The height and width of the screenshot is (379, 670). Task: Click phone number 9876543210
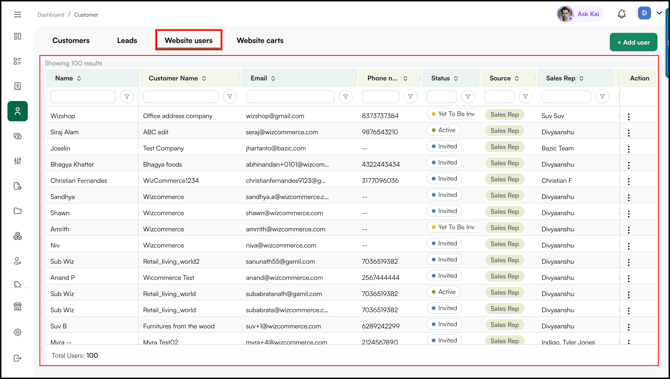(x=379, y=132)
